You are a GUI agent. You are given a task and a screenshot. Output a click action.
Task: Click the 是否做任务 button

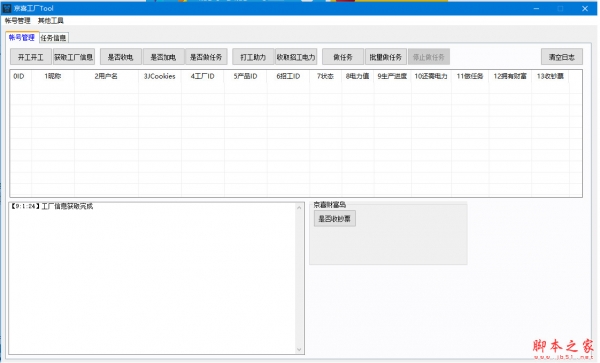point(206,57)
